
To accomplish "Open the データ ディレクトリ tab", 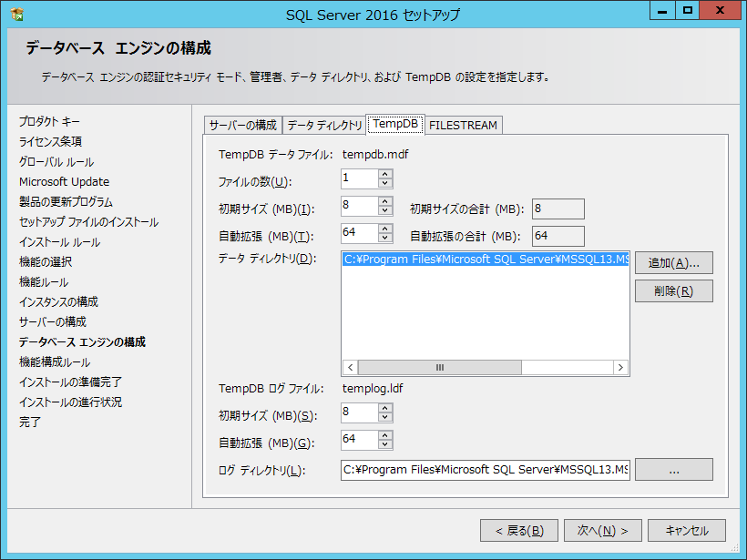I will pos(324,126).
